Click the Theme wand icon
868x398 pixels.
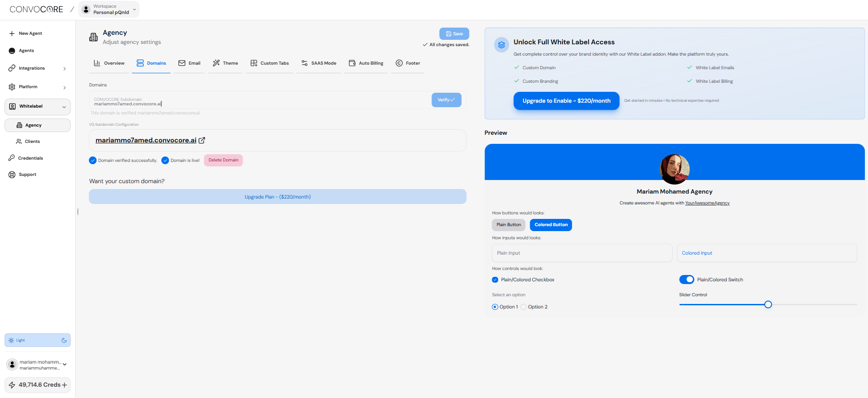(x=216, y=63)
